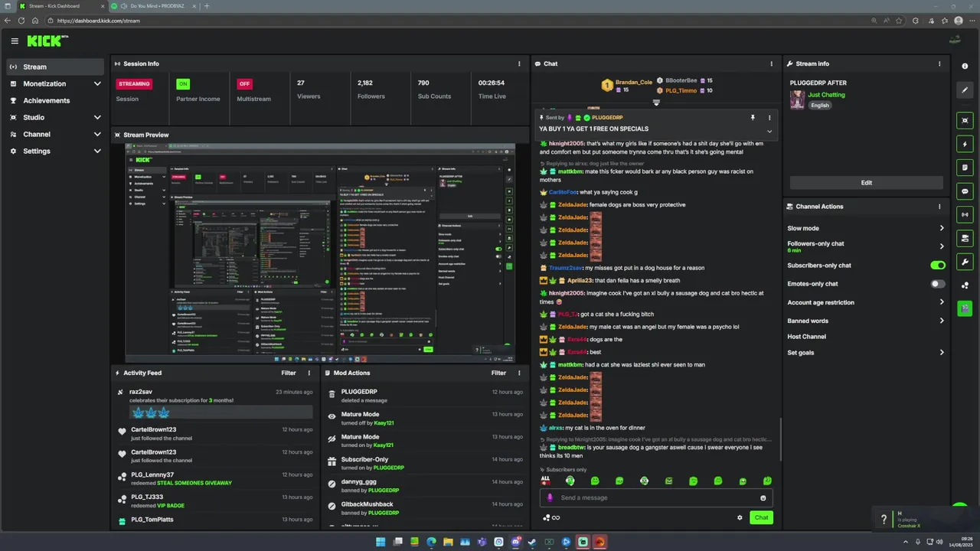Open Account age restriction chevron

click(x=942, y=302)
